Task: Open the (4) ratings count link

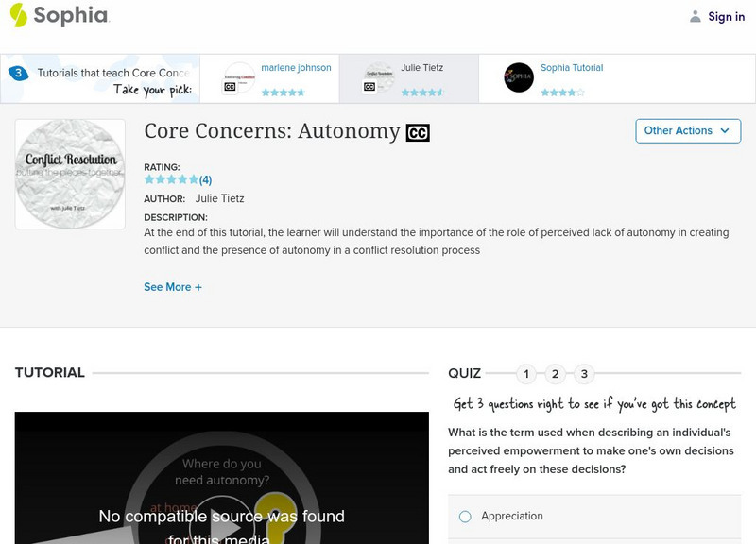Action: pyautogui.click(x=205, y=180)
